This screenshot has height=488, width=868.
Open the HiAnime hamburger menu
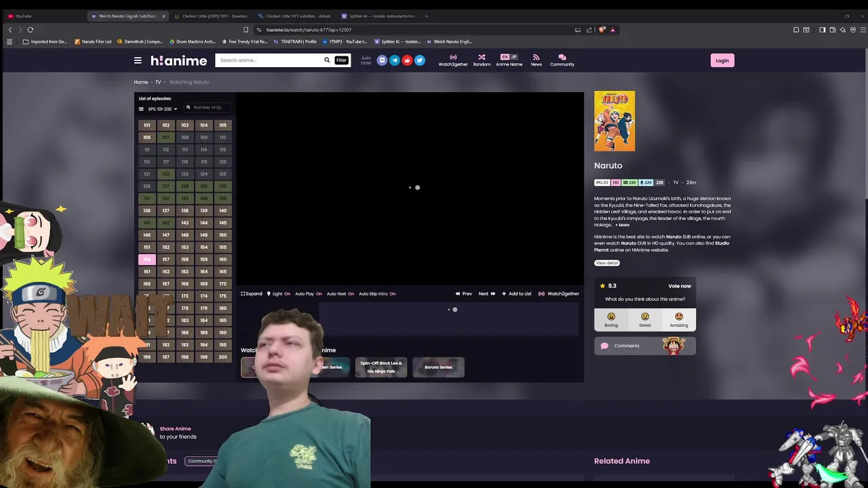click(138, 60)
